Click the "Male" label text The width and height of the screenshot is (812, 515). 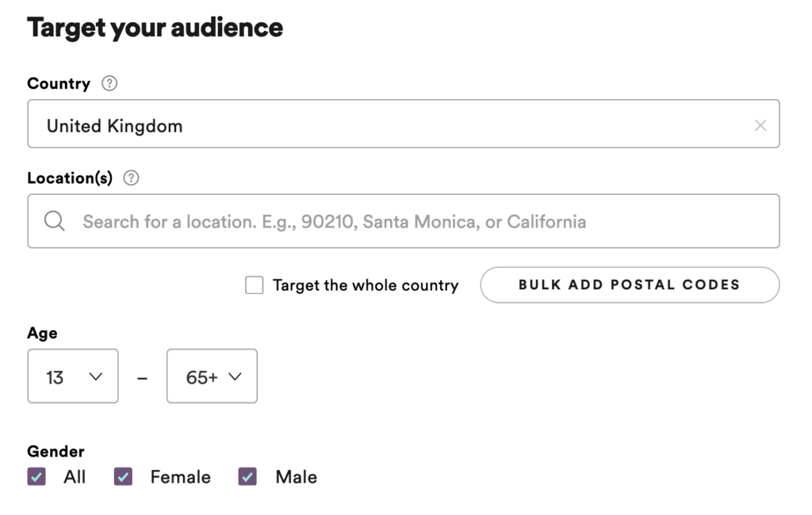[x=296, y=477]
